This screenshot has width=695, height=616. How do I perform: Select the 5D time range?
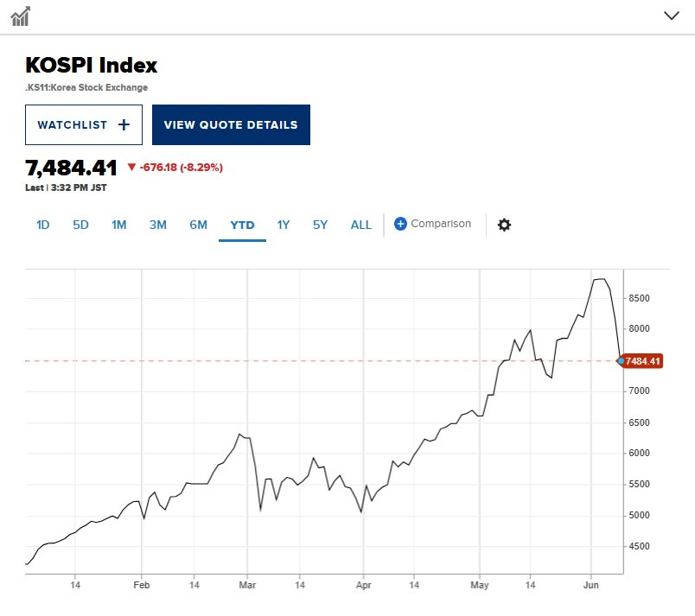tap(80, 225)
